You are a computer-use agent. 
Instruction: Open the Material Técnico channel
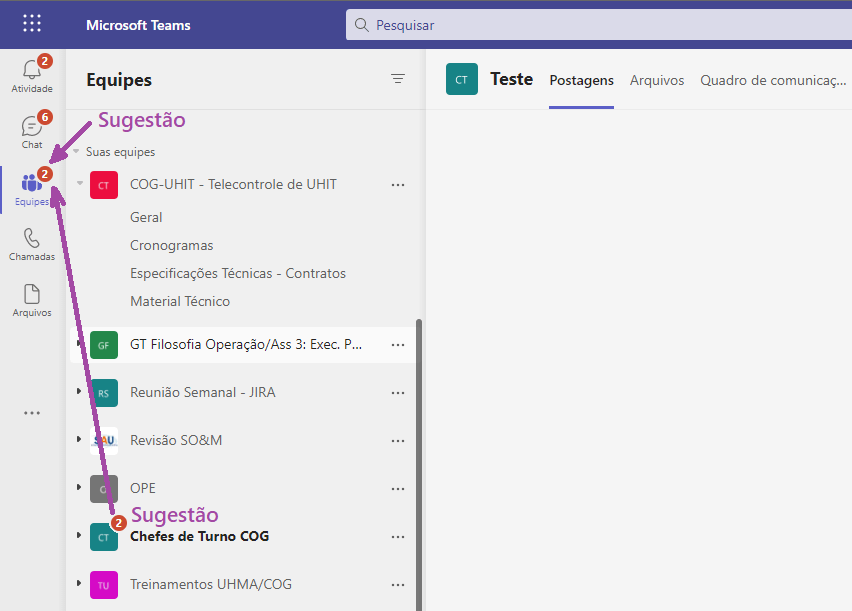(180, 302)
